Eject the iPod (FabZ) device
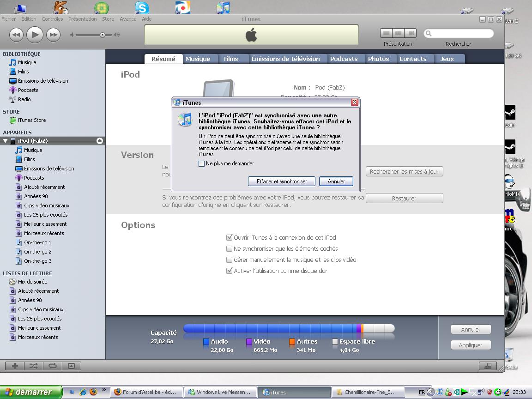Image resolution: width=532 pixels, height=399 pixels. click(99, 141)
